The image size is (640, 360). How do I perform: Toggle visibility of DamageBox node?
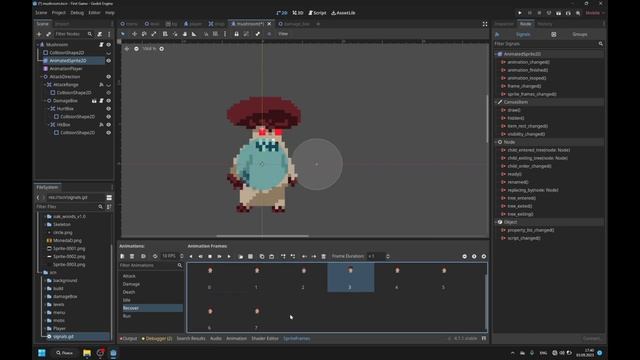pos(109,100)
